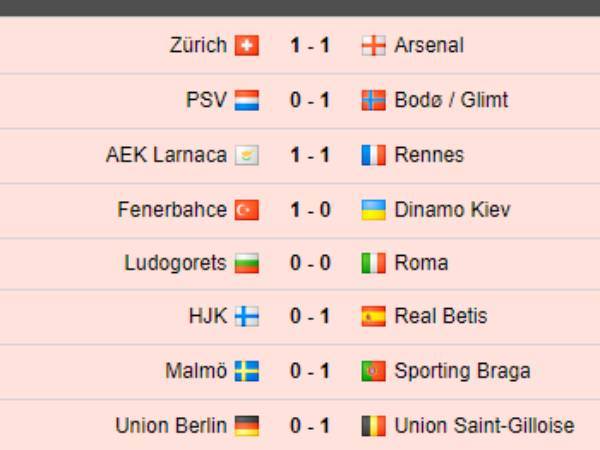
Task: Click the Norway flag beside Bodø / Glimt
Action: click(x=373, y=100)
